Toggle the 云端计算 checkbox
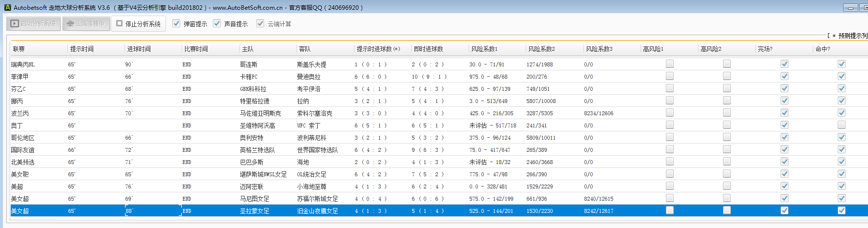The width and height of the screenshot is (868, 228). (x=260, y=23)
